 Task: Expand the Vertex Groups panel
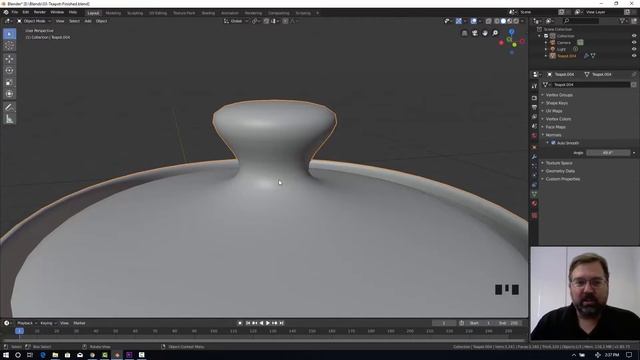tap(559, 95)
